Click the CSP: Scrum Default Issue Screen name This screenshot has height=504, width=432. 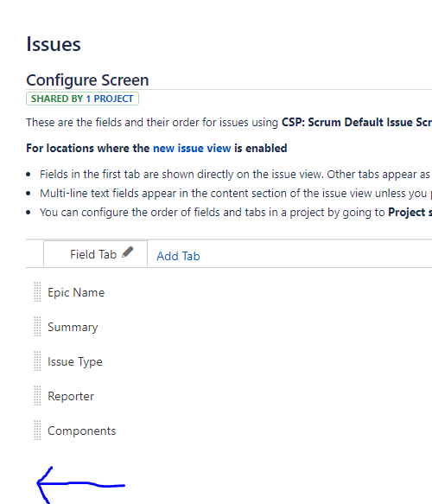(357, 123)
